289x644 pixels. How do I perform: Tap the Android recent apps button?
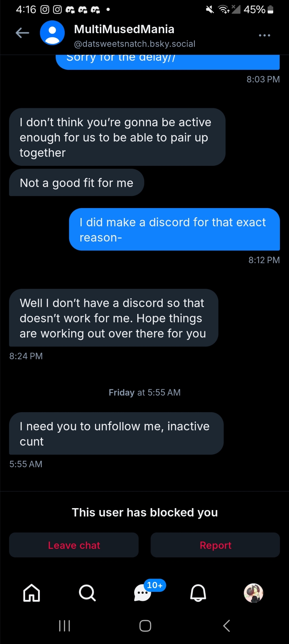[x=64, y=626]
